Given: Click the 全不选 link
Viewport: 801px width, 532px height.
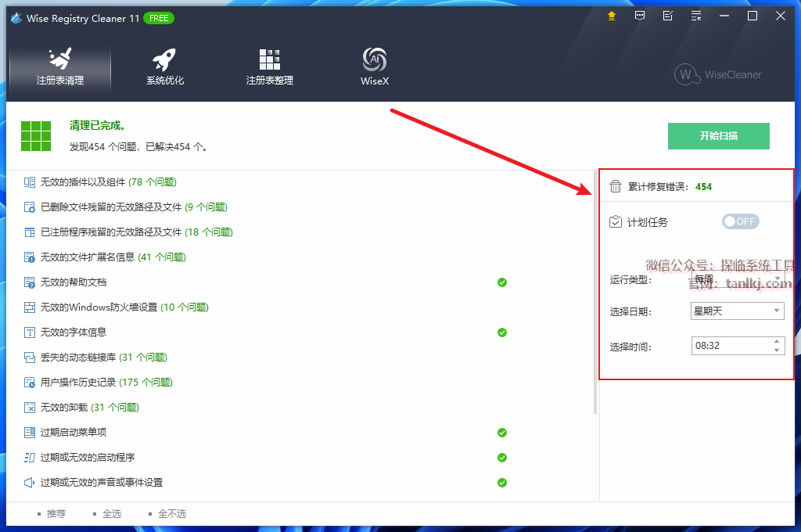Looking at the screenshot, I should point(172,513).
